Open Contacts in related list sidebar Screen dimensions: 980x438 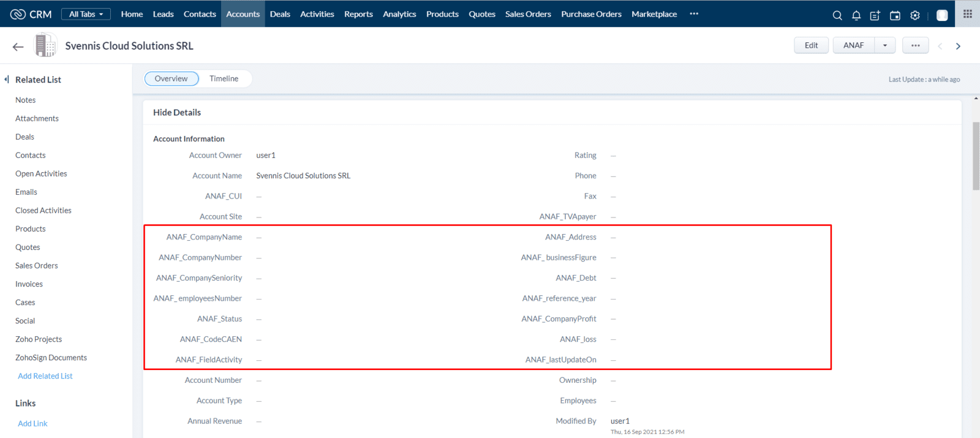click(31, 155)
